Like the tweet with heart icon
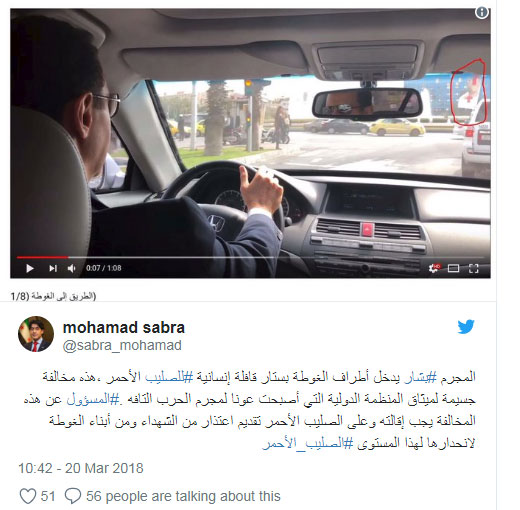The height and width of the screenshot is (510, 520). [28, 496]
